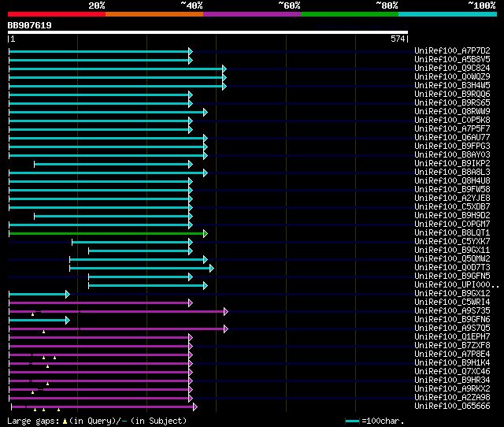Select the UniRef100_B9H9D2 label
This screenshot has width=504, height=427.
point(452,216)
